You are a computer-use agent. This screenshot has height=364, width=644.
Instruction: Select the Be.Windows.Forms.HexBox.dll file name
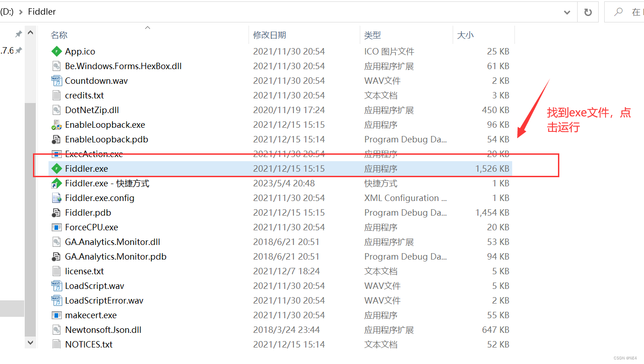(x=123, y=66)
